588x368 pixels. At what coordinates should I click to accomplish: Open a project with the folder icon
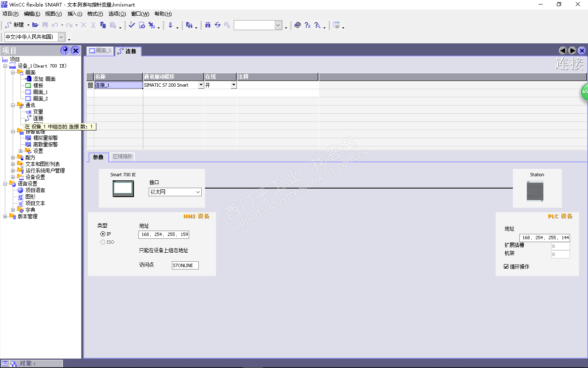click(x=36, y=25)
